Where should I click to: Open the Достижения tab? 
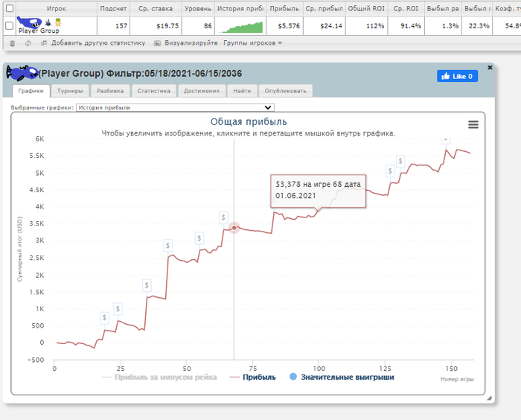202,91
